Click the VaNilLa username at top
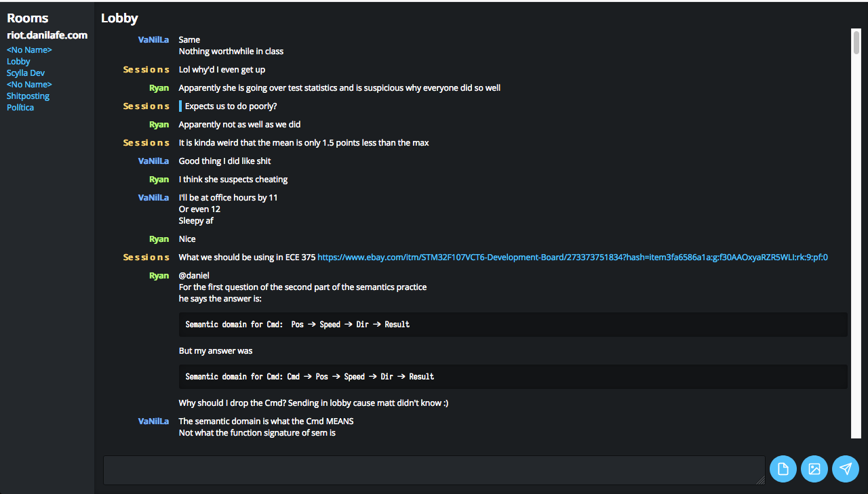 coord(153,40)
